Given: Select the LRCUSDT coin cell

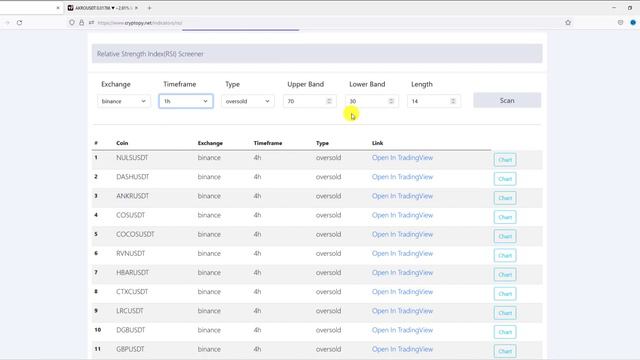Looking at the screenshot, I should click(130, 311).
